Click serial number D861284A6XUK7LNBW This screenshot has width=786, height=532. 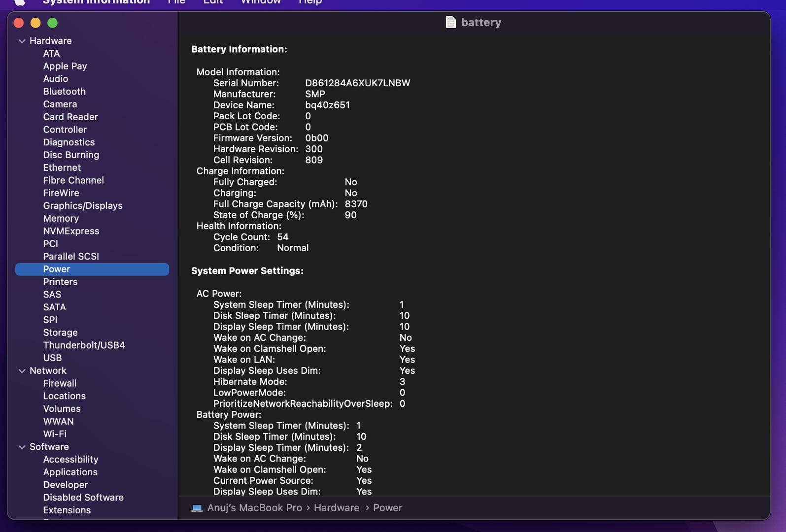point(357,83)
